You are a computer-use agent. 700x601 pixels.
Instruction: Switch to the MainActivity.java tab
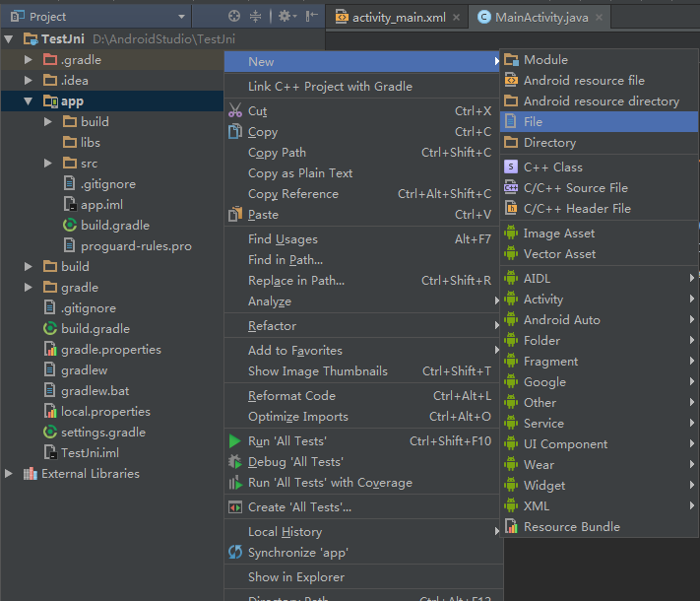pos(541,17)
